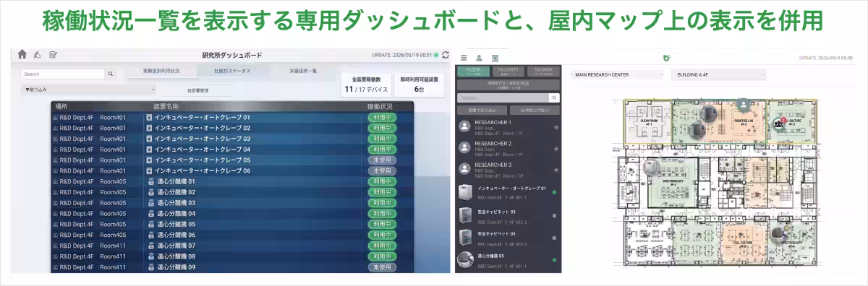Click people marker with red badge on map
This screenshot has height=286, width=868.
point(780,123)
